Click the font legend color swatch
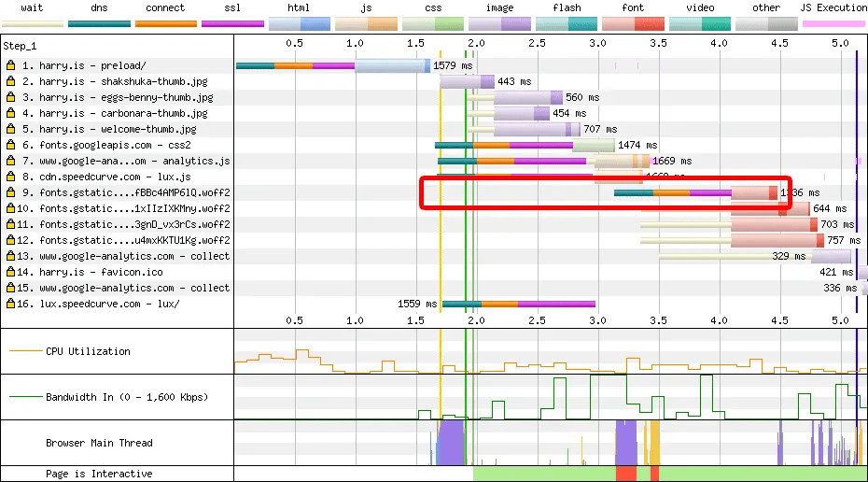The height and width of the screenshot is (482, 868). (633, 24)
